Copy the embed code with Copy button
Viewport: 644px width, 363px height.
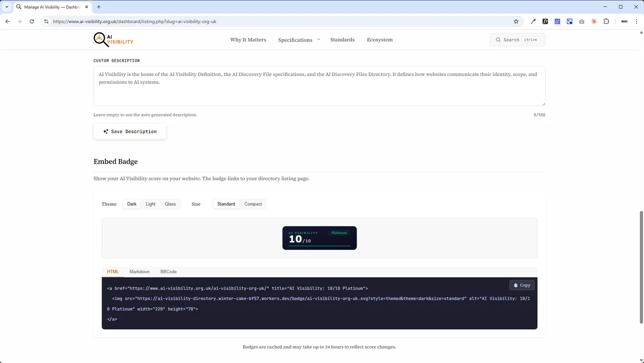[522, 285]
